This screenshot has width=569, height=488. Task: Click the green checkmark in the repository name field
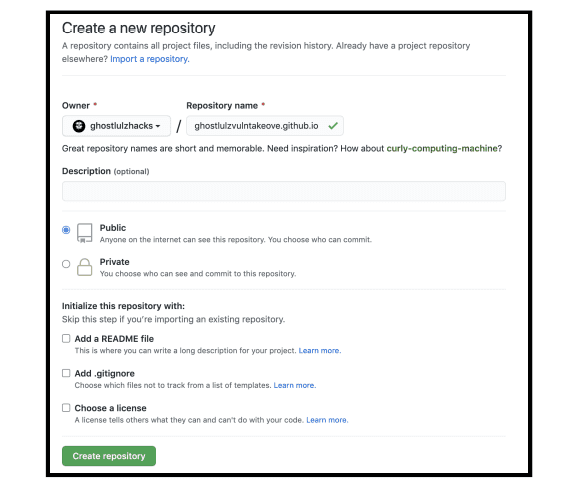[333, 126]
